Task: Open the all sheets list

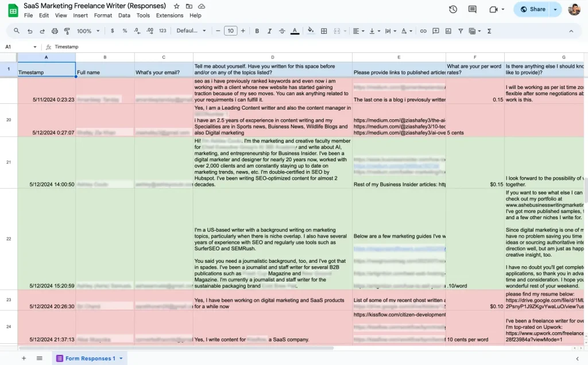Action: (40, 358)
